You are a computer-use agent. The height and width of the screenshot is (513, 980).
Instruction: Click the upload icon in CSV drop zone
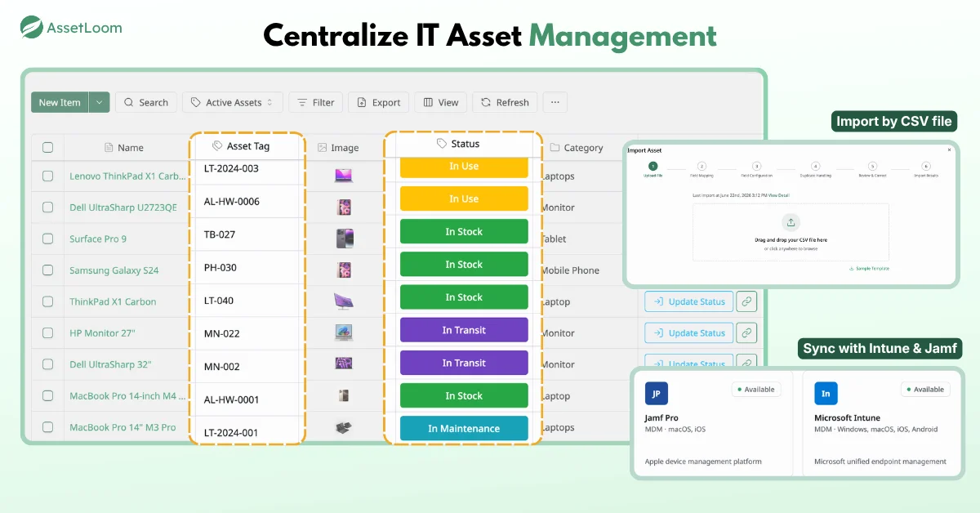tap(791, 222)
